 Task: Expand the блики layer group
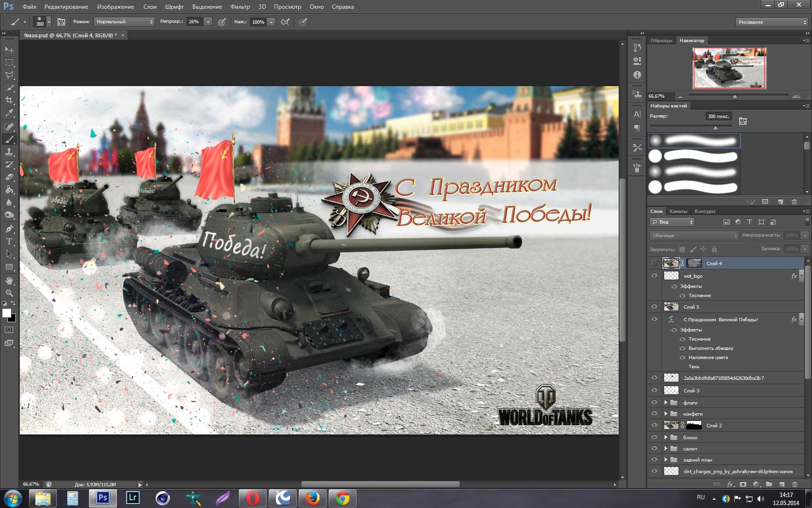(666, 437)
